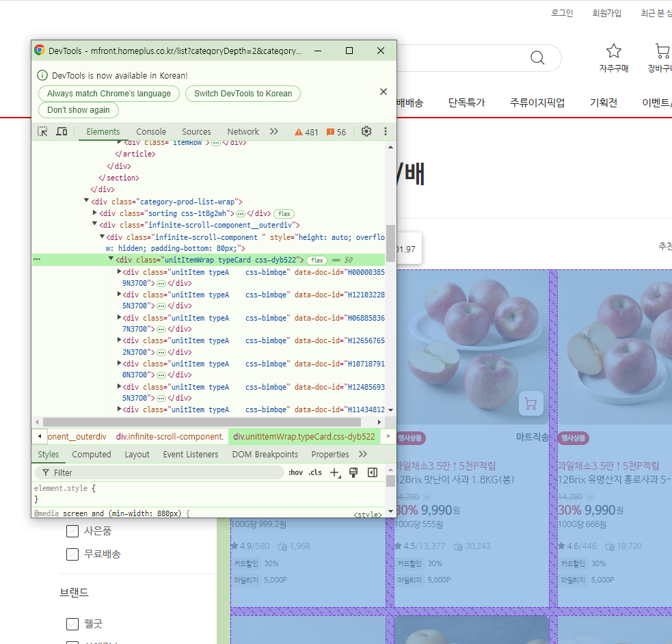The image size is (672, 644).
Task: Open the shopping cart icon in header
Action: pos(662,51)
